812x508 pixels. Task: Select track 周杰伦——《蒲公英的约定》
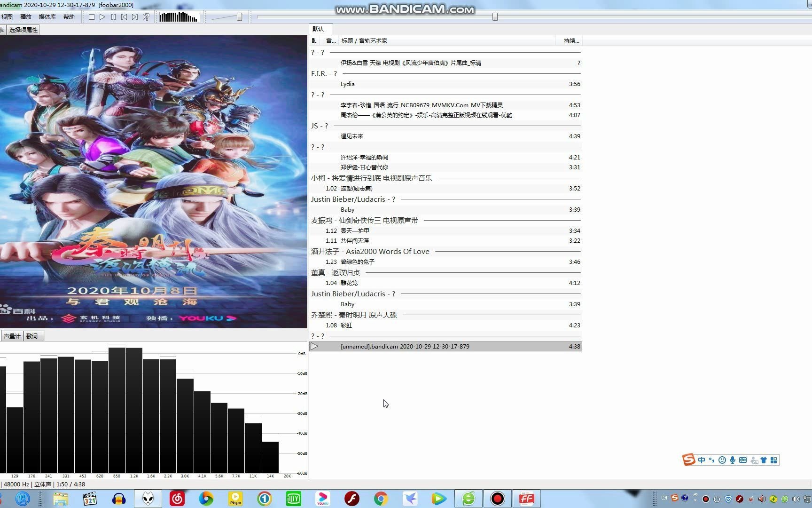click(445, 115)
